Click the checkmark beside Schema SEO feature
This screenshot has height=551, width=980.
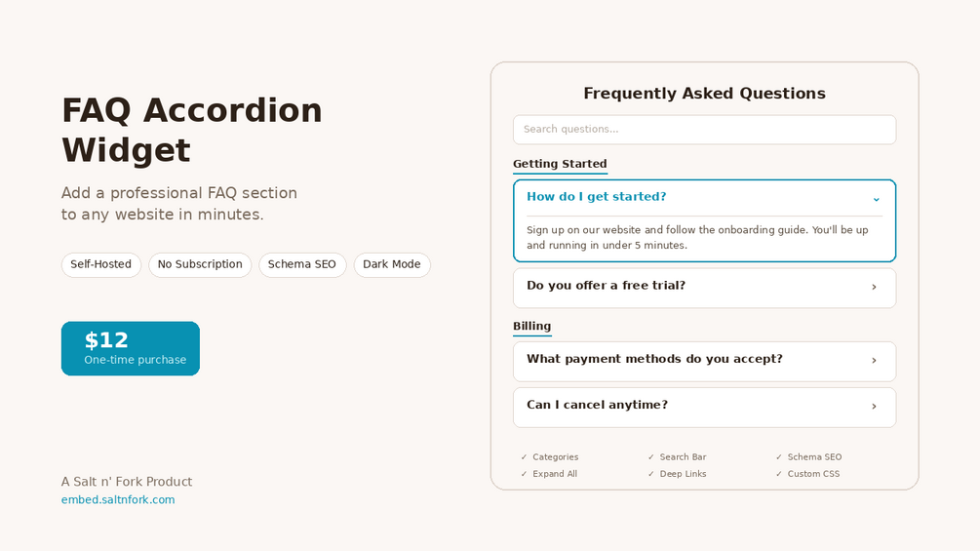click(x=779, y=457)
